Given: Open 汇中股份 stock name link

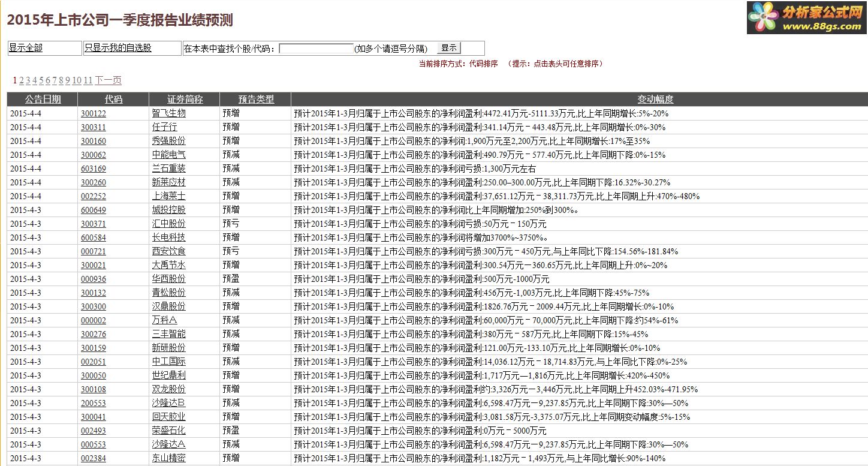Looking at the screenshot, I should [x=169, y=224].
